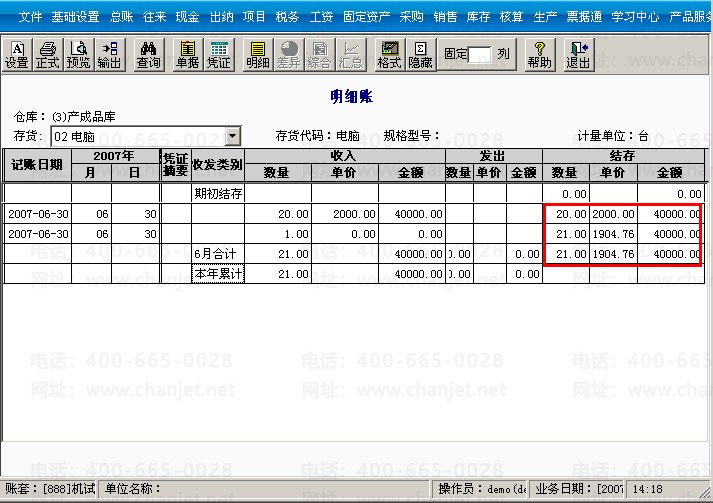
Task: Select the 本年累计 row label
Action: pos(218,274)
